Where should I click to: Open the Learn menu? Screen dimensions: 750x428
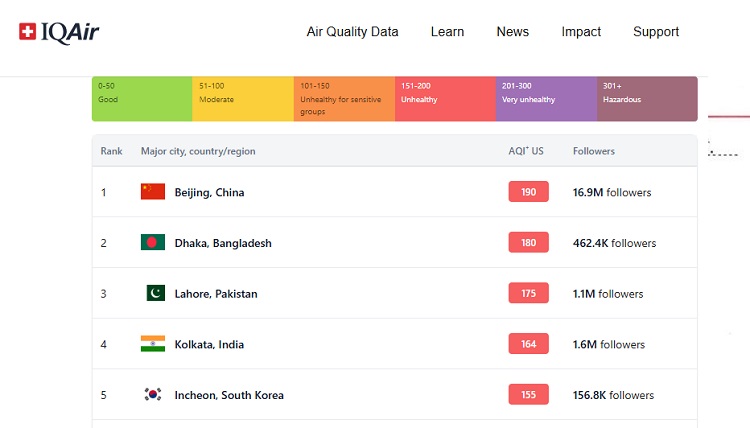(x=447, y=32)
